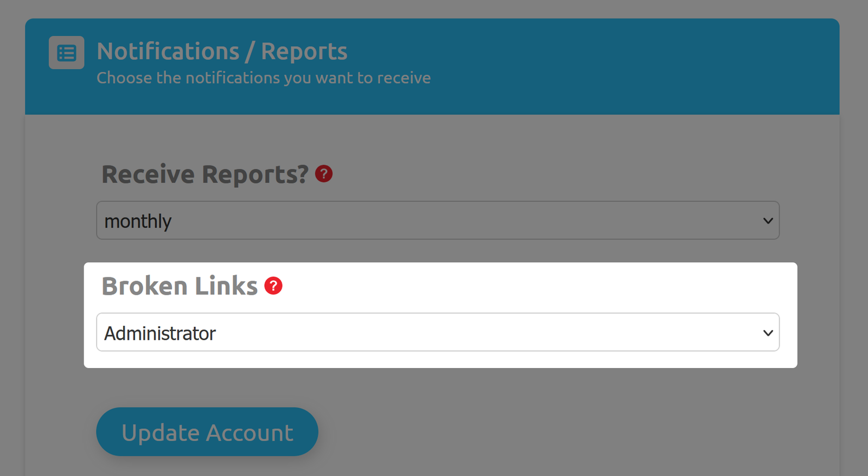Click the Update Account button
This screenshot has height=476, width=868.
click(207, 431)
